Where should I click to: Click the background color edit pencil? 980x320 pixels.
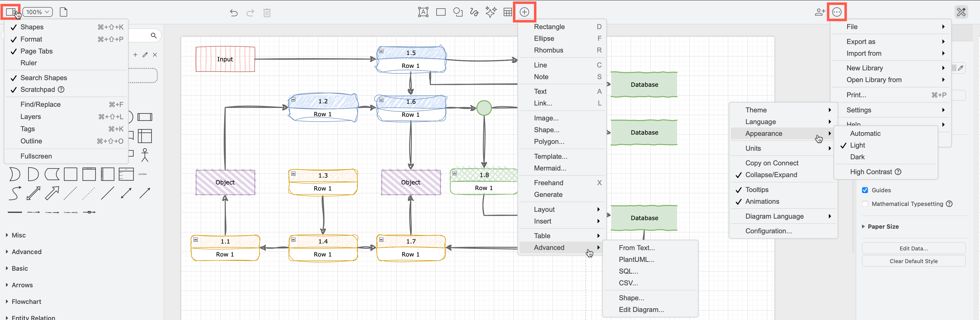click(961, 68)
